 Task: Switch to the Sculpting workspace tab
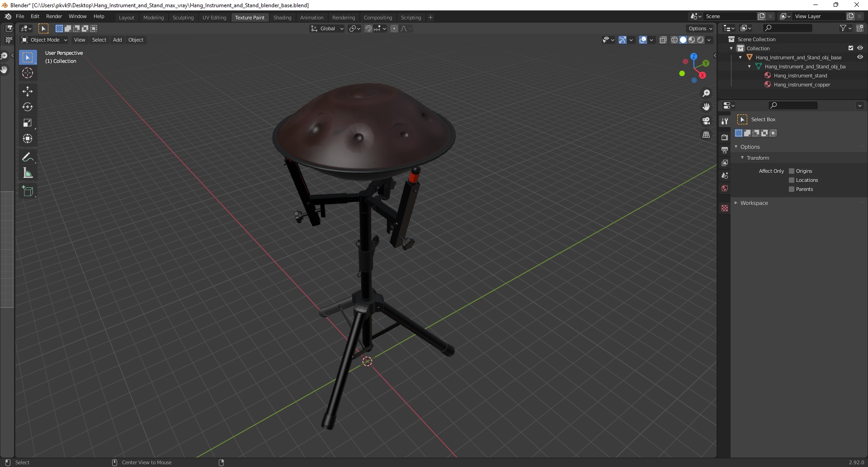click(x=183, y=17)
